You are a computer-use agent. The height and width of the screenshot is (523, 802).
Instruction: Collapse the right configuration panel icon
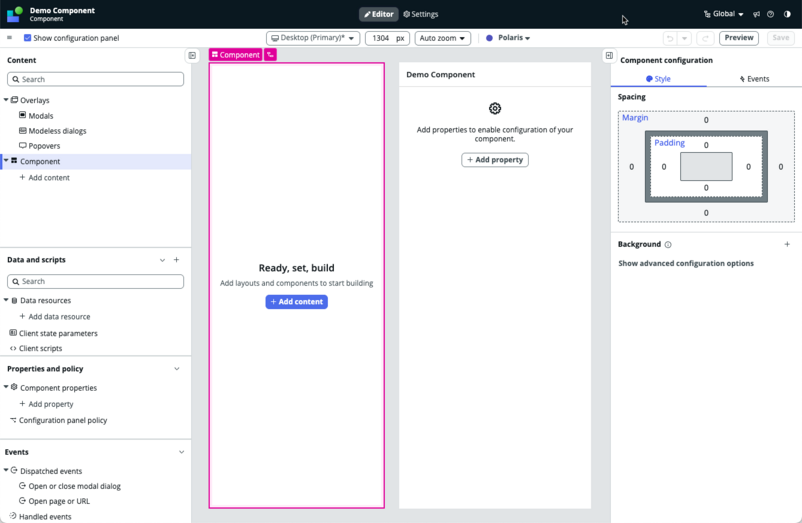tap(609, 55)
